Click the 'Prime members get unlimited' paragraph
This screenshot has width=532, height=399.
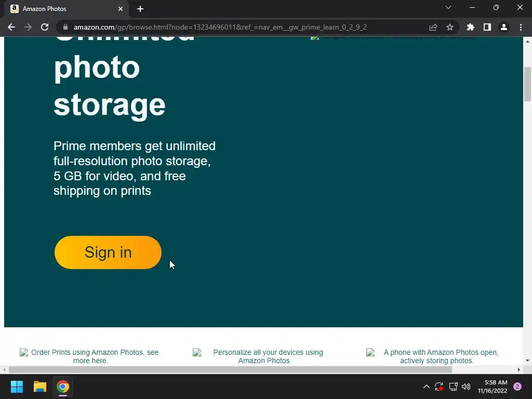(x=135, y=168)
